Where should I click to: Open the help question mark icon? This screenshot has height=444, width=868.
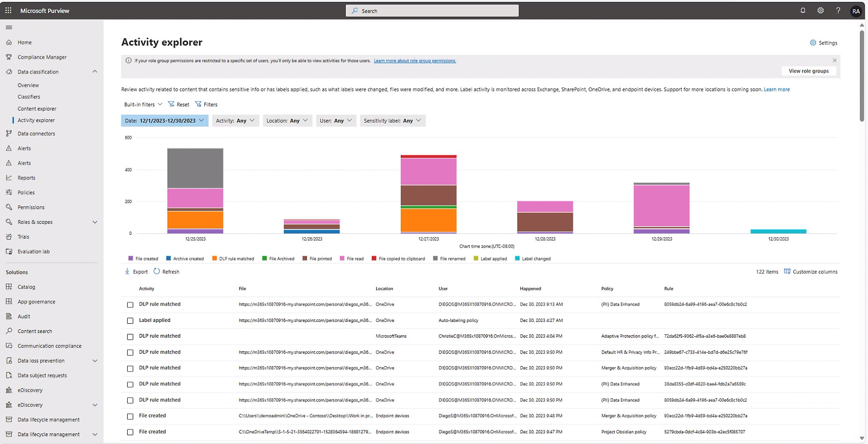(x=838, y=10)
